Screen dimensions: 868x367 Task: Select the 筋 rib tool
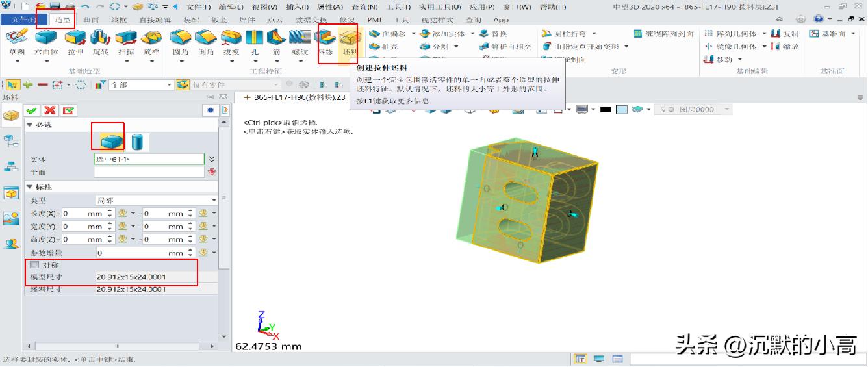pos(276,42)
